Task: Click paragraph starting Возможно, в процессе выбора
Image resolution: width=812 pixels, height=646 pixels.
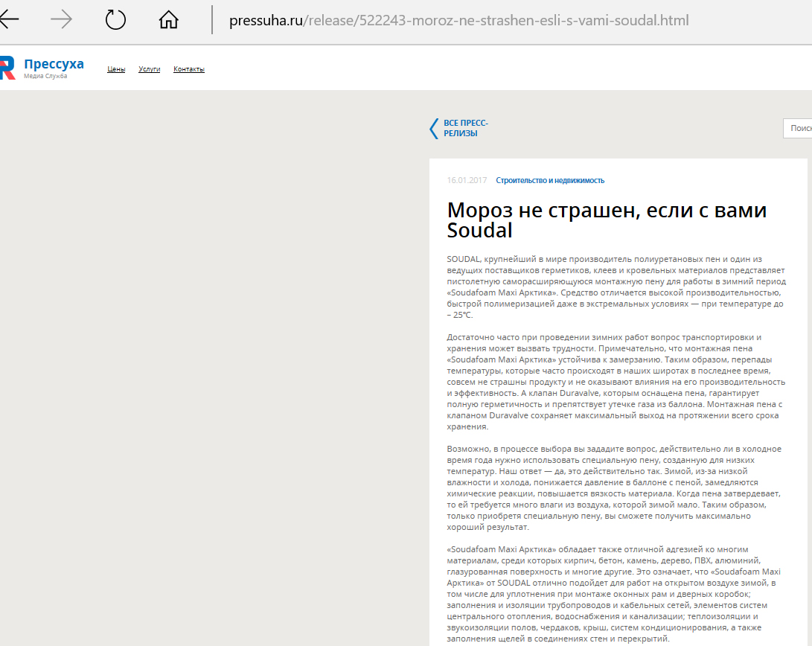Action: (614, 487)
